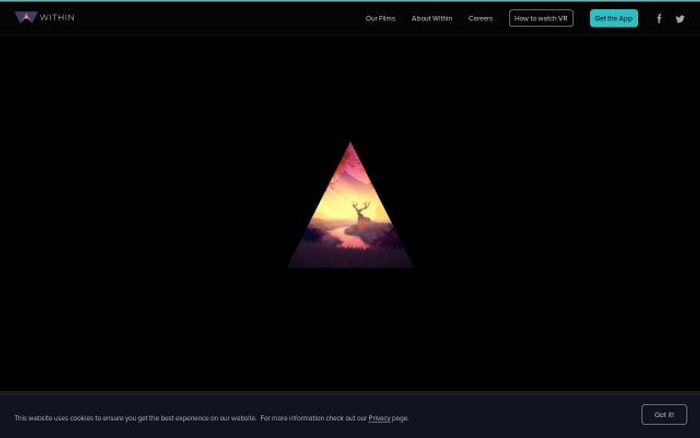Viewport: 700px width, 438px height.
Task: Navigate to the Careers page
Action: point(480,19)
